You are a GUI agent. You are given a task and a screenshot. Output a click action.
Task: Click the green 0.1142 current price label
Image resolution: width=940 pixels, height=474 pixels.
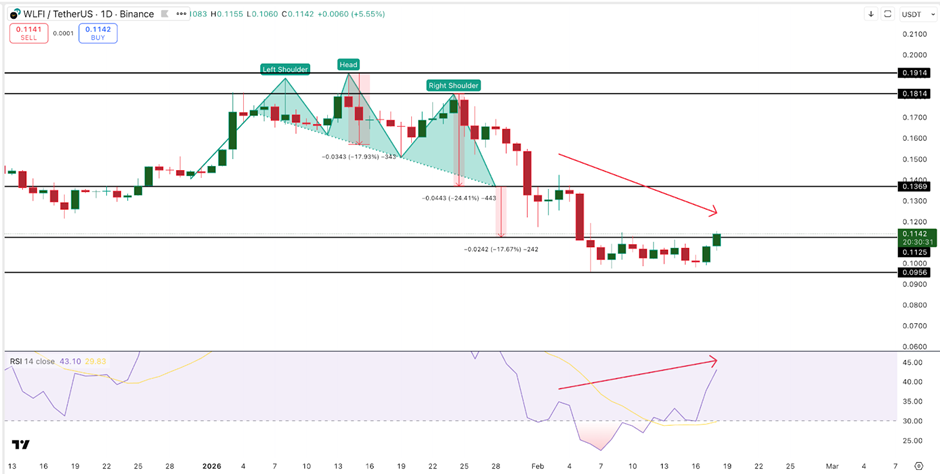click(914, 233)
